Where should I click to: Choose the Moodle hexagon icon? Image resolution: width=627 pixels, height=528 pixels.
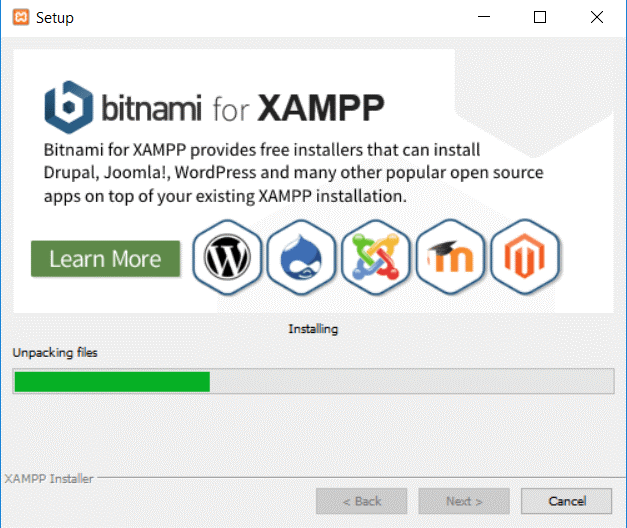(x=450, y=258)
